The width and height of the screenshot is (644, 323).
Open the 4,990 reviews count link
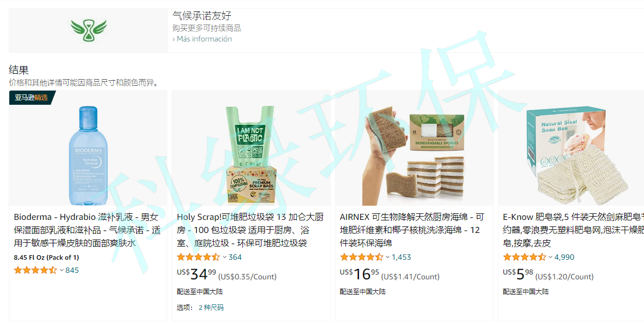[564, 257]
